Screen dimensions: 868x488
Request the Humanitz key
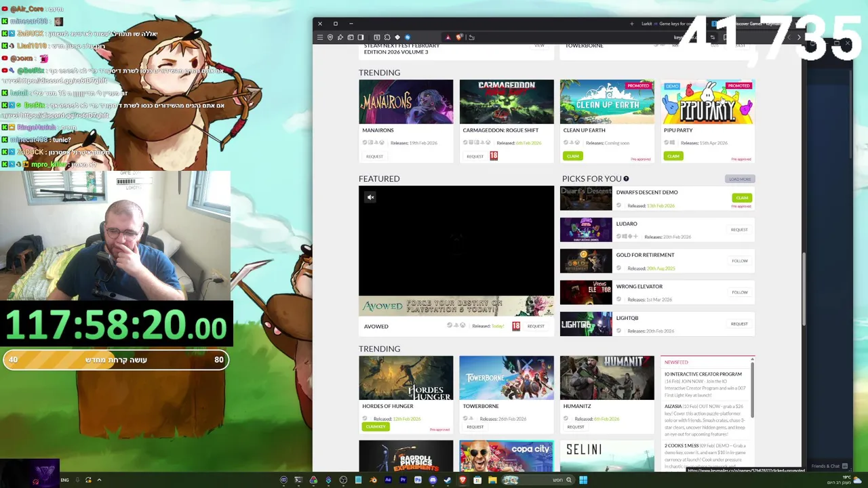pos(575,427)
